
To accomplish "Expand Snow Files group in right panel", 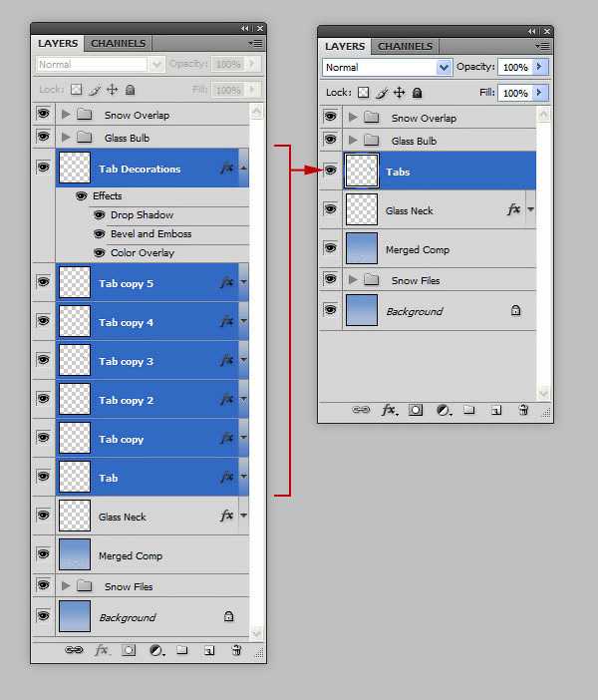I will (x=353, y=279).
